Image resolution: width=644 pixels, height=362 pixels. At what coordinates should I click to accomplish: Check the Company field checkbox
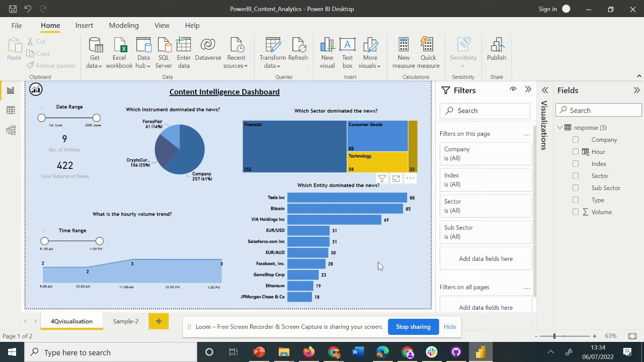pos(576,140)
